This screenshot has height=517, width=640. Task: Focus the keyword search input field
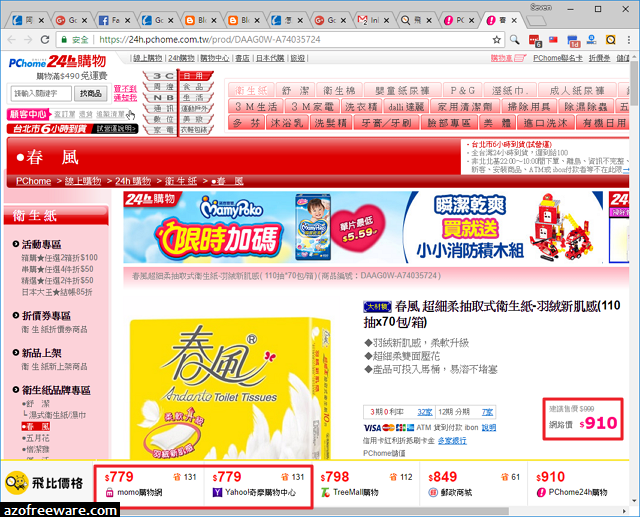(x=41, y=93)
